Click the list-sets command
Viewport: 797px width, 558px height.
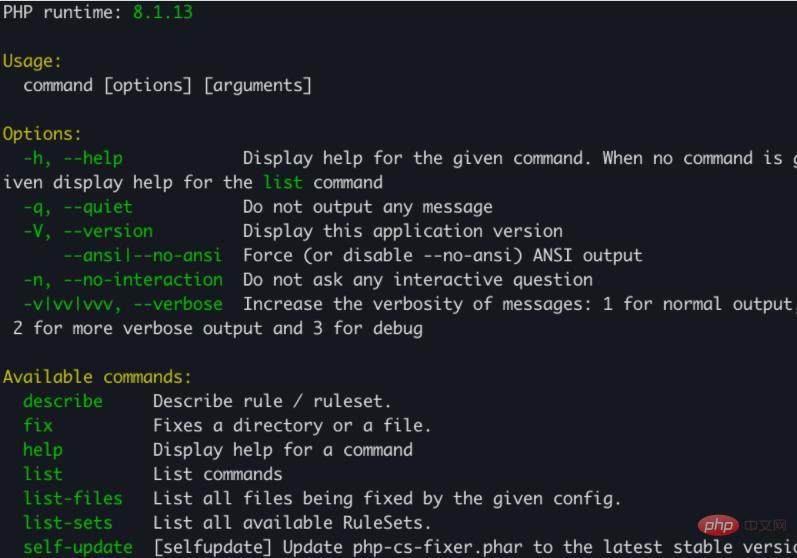[68, 522]
